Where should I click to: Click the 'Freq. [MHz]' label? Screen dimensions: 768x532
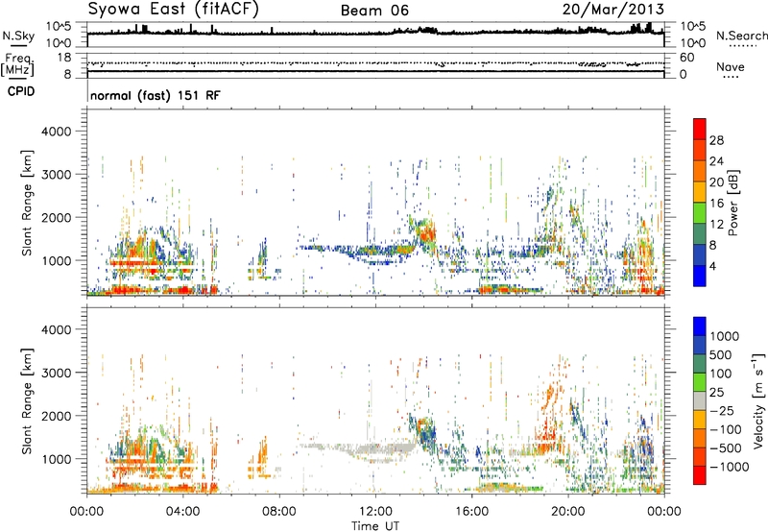click(17, 64)
